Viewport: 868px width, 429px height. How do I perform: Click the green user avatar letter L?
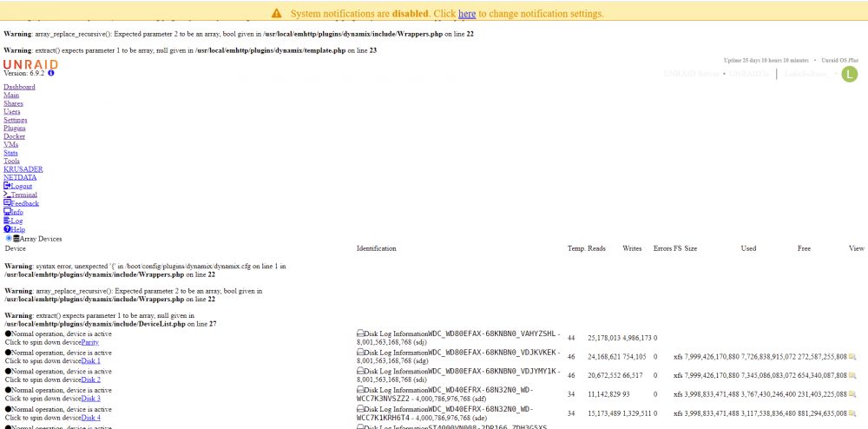[849, 74]
